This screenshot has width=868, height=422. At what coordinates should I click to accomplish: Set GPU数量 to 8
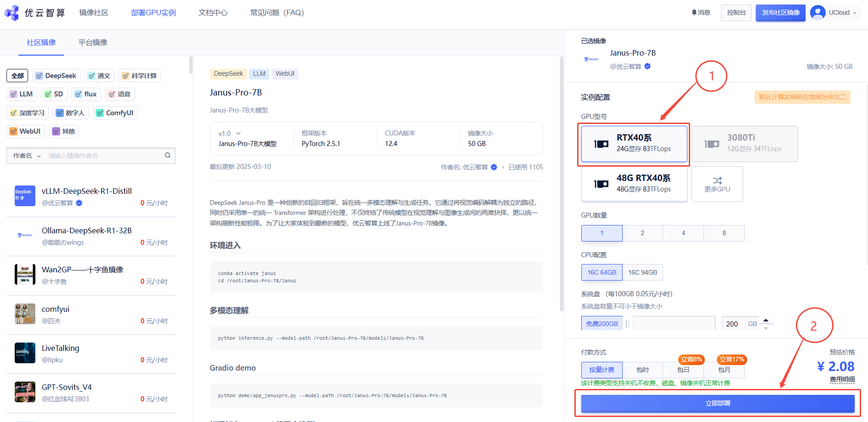(724, 233)
